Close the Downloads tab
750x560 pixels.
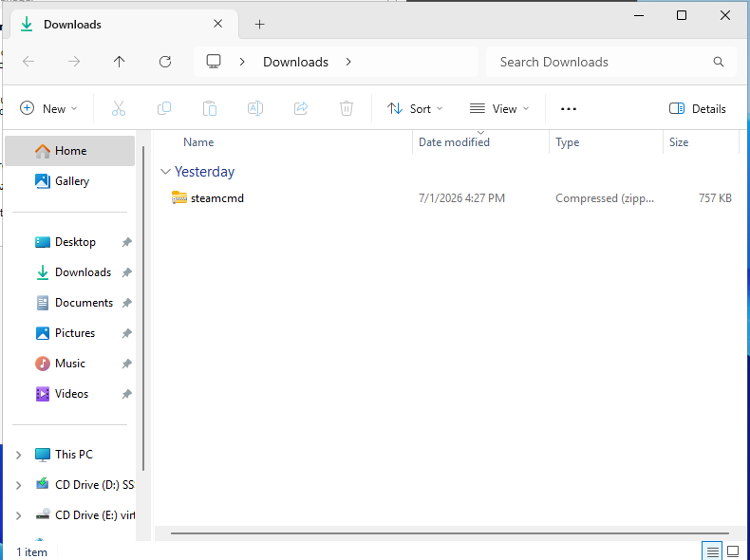pyautogui.click(x=217, y=24)
